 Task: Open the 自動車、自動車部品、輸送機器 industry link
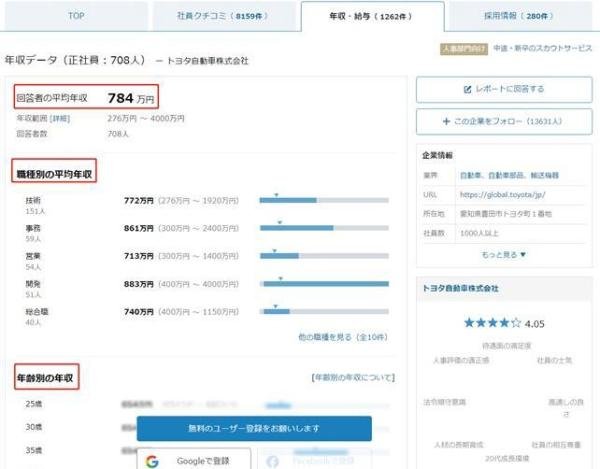(x=509, y=176)
